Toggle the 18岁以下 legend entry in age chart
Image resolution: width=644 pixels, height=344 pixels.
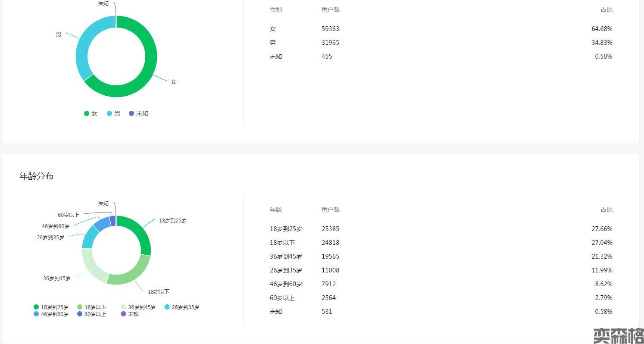click(91, 307)
